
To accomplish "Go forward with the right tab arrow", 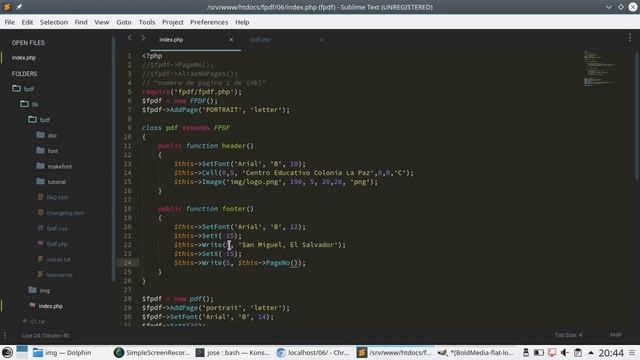I will tap(143, 38).
